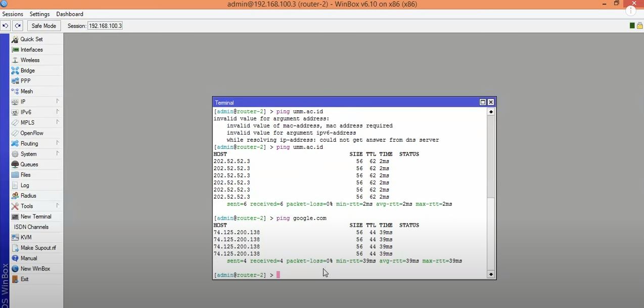Viewport: 644px width, 308px height.
Task: Expand the IP submenu arrow
Action: tap(58, 101)
